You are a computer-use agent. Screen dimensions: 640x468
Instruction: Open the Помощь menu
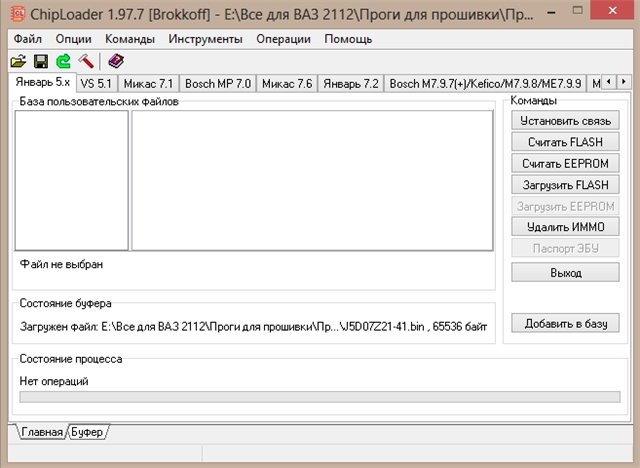pos(348,39)
